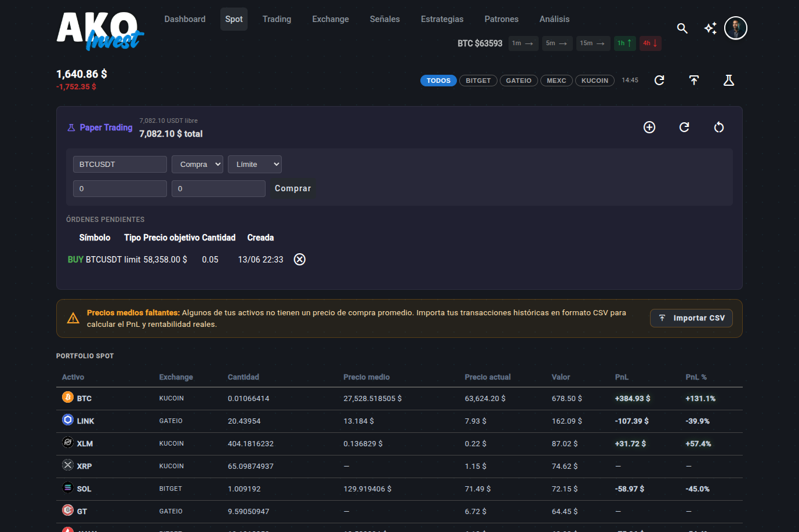Click the 65.09874937 XRP quantity
The width and height of the screenshot is (799, 532).
[x=250, y=467]
